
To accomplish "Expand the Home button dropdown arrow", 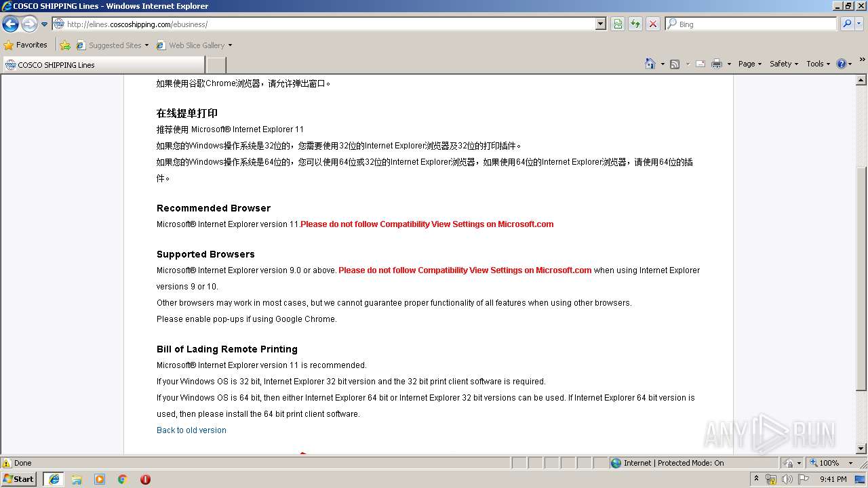I will [663, 64].
